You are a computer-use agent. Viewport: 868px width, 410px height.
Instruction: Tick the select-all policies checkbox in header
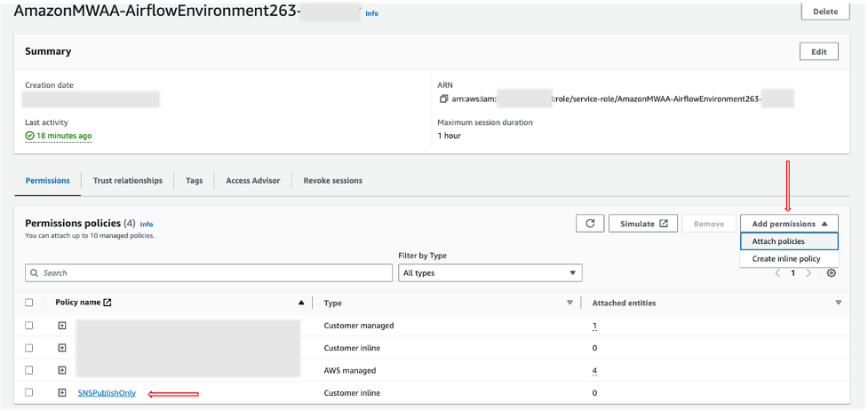pyautogui.click(x=28, y=303)
